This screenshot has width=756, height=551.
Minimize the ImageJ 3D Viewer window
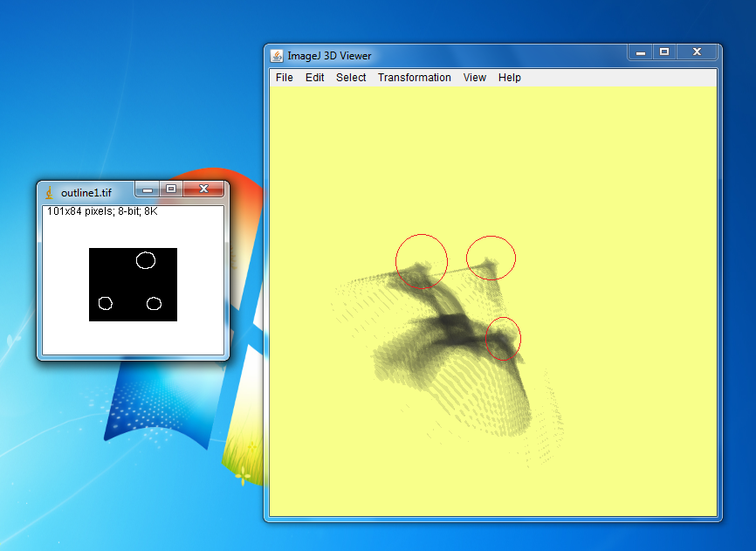tap(641, 52)
